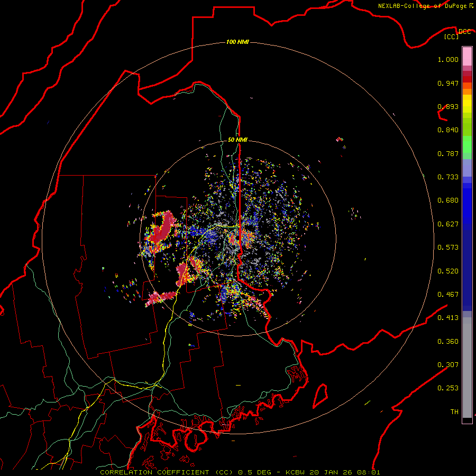Select the 0.947 scale value

coord(448,83)
